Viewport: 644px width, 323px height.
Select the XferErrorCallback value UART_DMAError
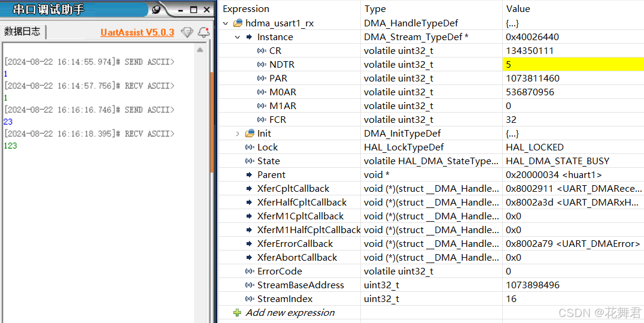coord(573,243)
